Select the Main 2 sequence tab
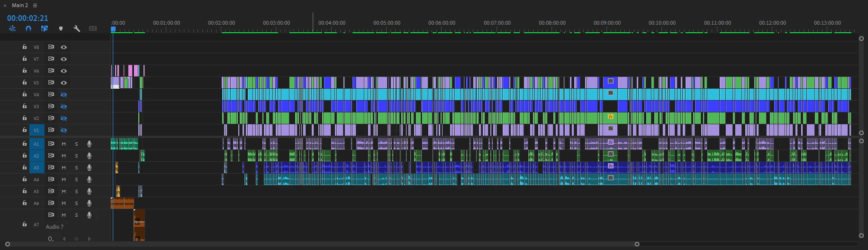The height and width of the screenshot is (250, 868). click(x=20, y=5)
